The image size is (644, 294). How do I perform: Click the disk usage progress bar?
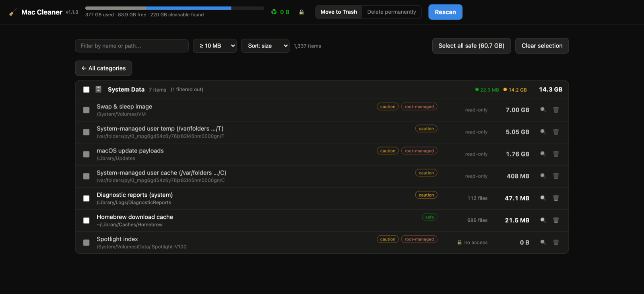(x=175, y=8)
